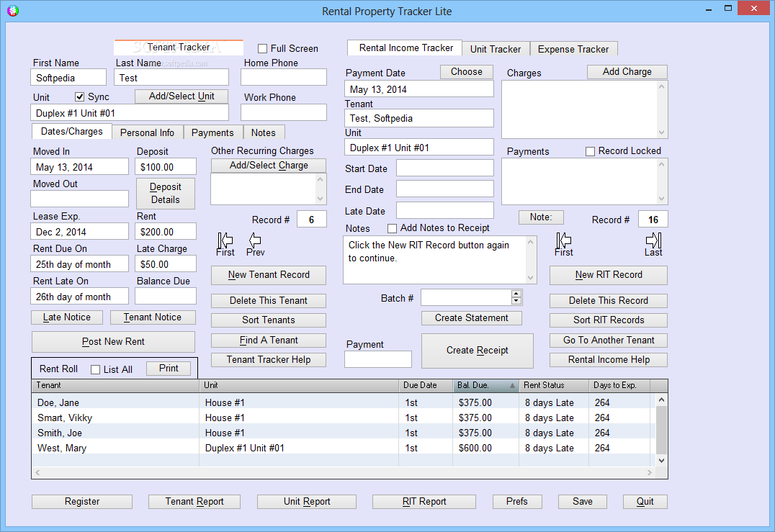Go to previous tenant record arrow

[255, 240]
